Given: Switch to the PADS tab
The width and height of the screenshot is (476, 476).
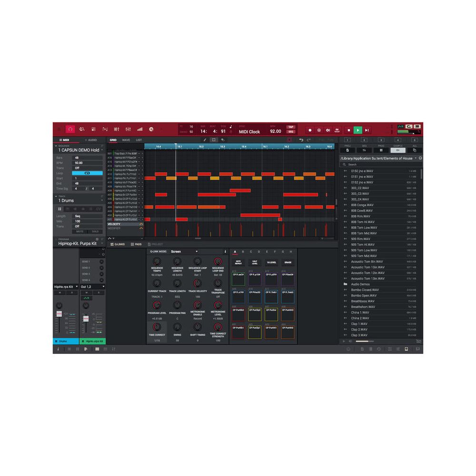Looking at the screenshot, I should point(136,244).
